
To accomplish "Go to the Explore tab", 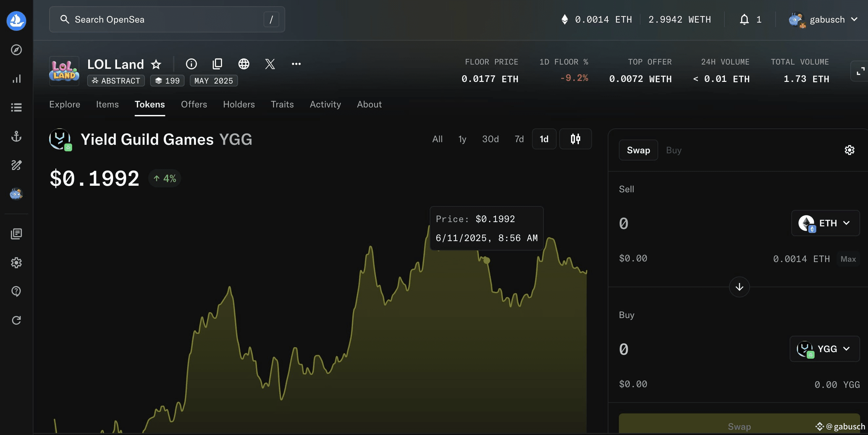I will click(x=65, y=104).
